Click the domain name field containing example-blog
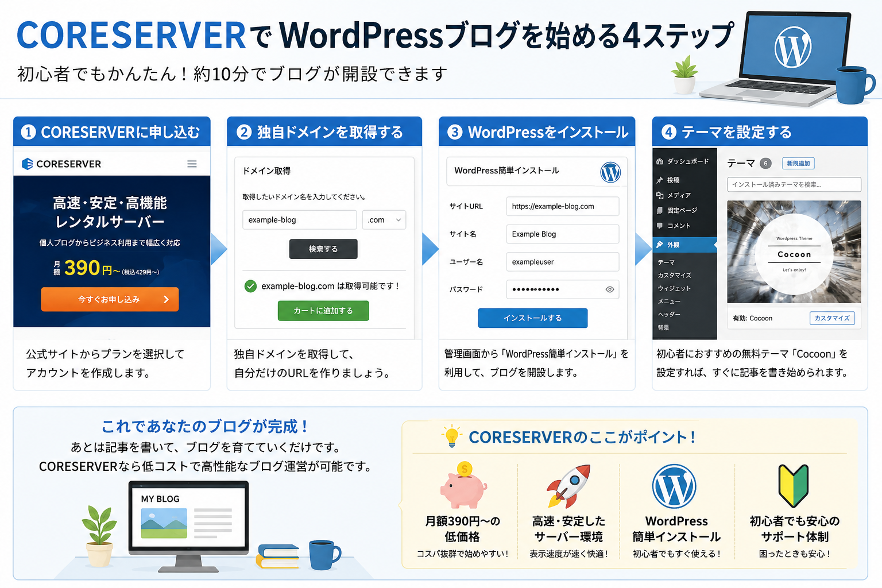Image resolution: width=882 pixels, height=588 pixels. point(300,220)
